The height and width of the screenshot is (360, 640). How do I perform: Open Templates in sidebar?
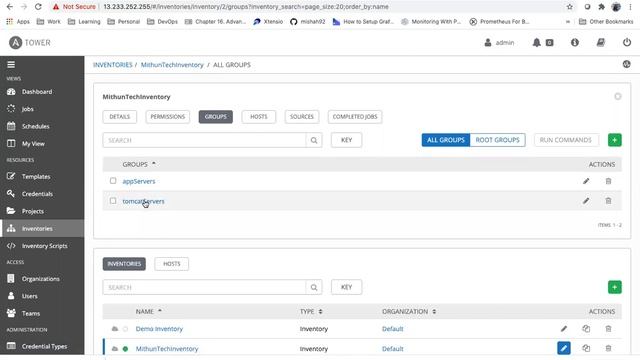tap(36, 176)
